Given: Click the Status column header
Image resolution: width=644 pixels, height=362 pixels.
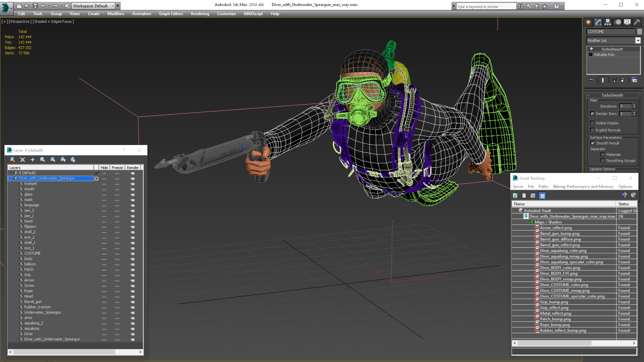Looking at the screenshot, I should tap(627, 204).
